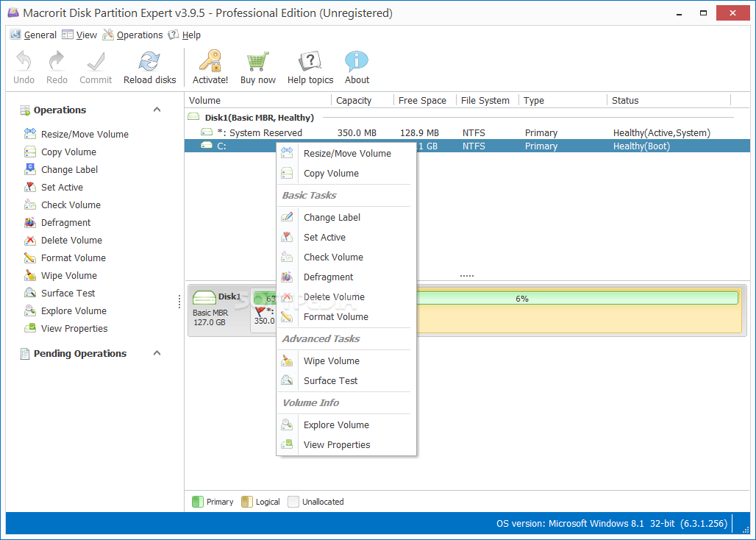Select Surface Test in Operations sidebar

60,293
